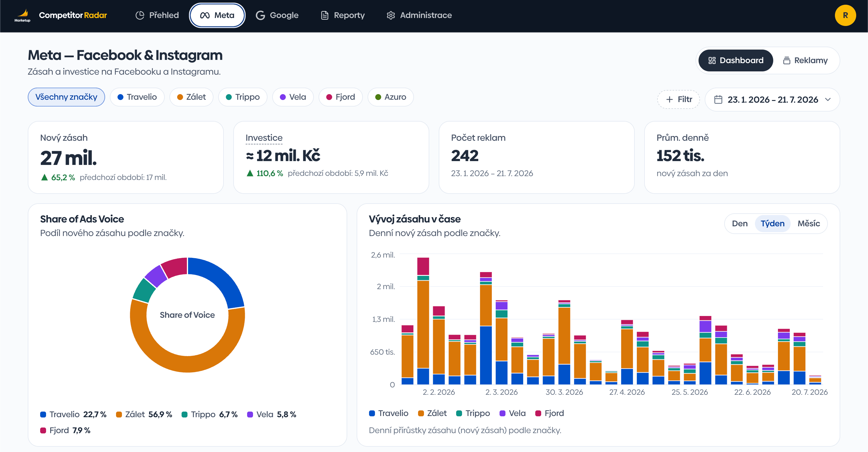Image resolution: width=868 pixels, height=452 pixels.
Task: Click the 27. 4. 2026 axis label
Action: pyautogui.click(x=627, y=392)
